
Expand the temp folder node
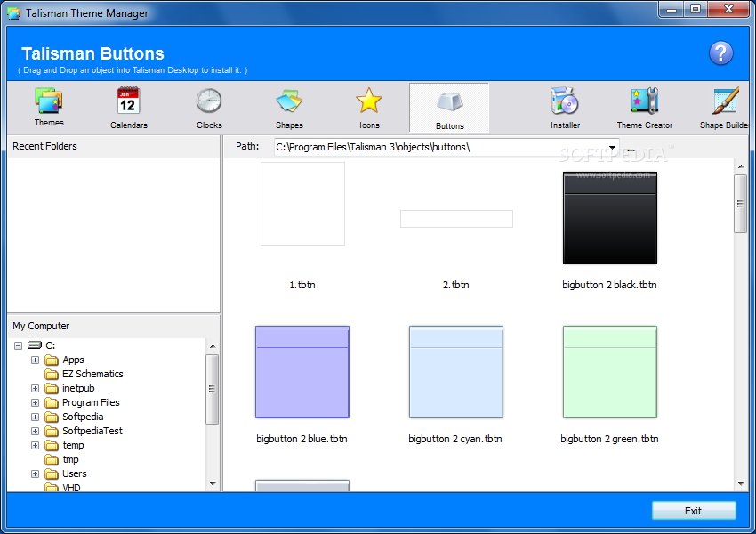pos(36,445)
